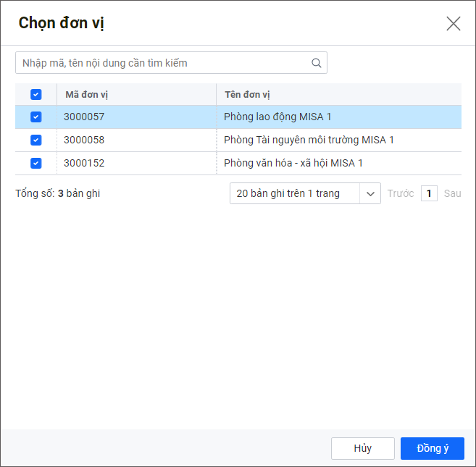The height and width of the screenshot is (467, 476).
Task: Select the Phòng Tài nguyên môi trường MISA 1 row
Action: point(309,140)
